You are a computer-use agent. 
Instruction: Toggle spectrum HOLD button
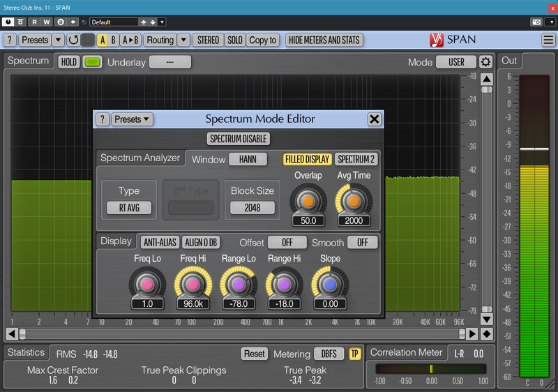coord(68,62)
